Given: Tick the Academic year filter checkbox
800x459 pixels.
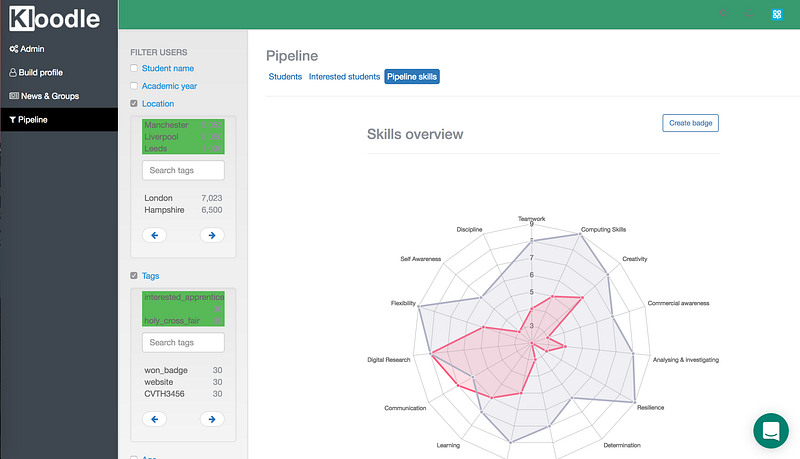Looking at the screenshot, I should 135,86.
